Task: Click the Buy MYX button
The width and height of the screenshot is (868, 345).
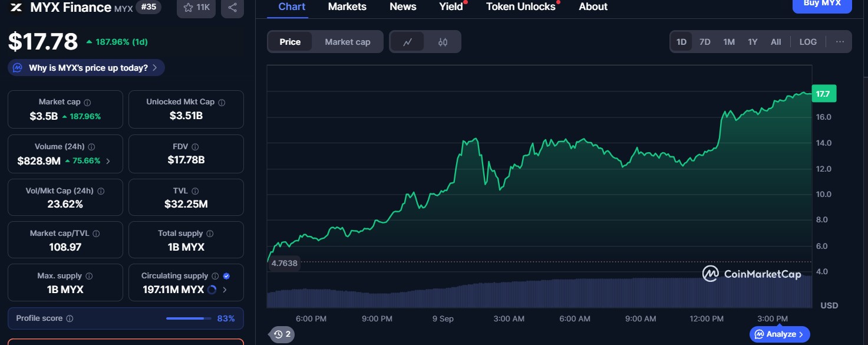Action: point(822,5)
